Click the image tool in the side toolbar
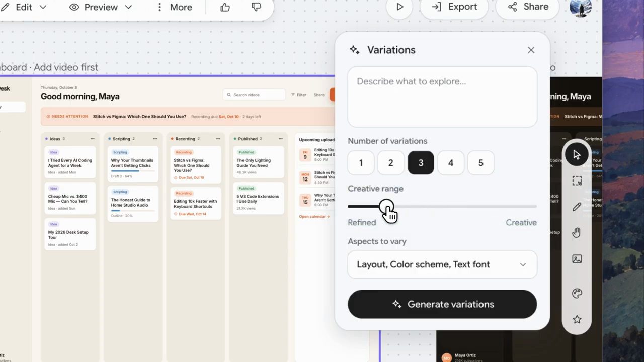 577,259
